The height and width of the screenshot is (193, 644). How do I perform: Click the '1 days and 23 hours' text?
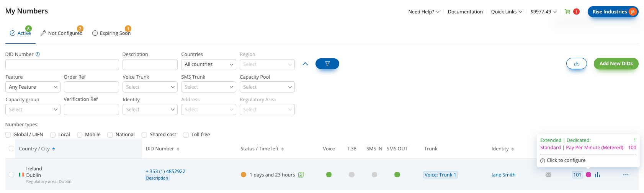click(272, 175)
